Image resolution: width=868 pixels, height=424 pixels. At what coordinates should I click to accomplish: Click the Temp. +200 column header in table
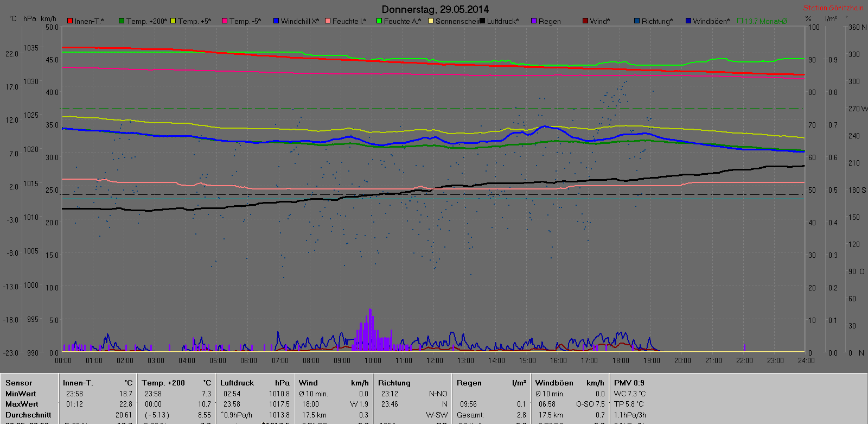(x=163, y=383)
